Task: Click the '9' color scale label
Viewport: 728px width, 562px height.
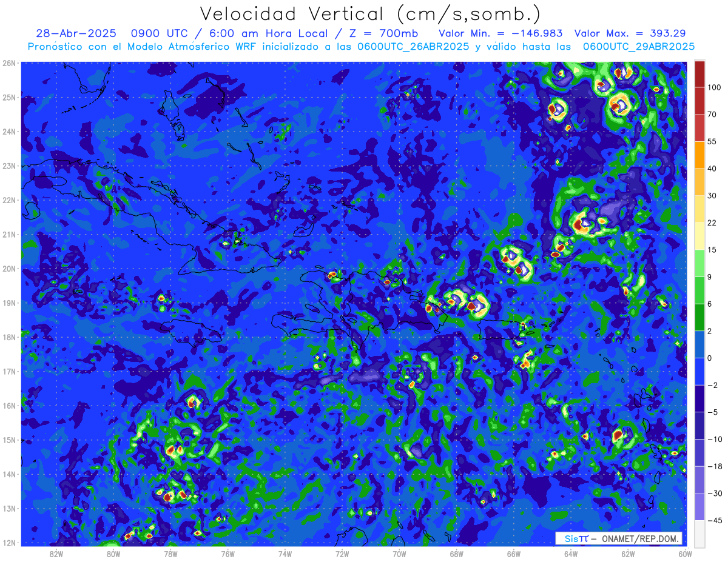Action: 710,276
